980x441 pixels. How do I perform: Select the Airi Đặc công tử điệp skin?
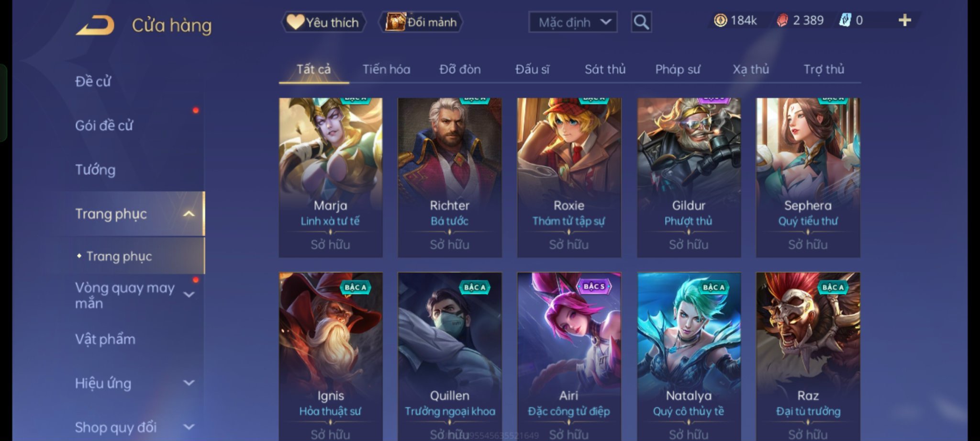coord(569,356)
